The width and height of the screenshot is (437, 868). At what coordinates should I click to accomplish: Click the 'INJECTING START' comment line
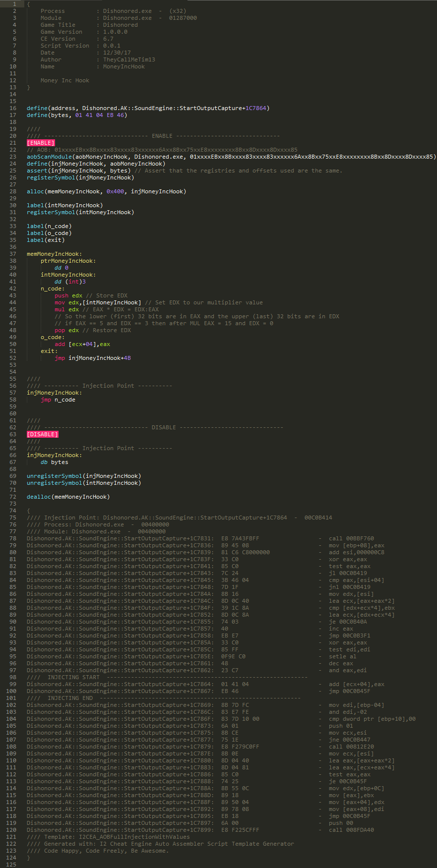(167, 677)
